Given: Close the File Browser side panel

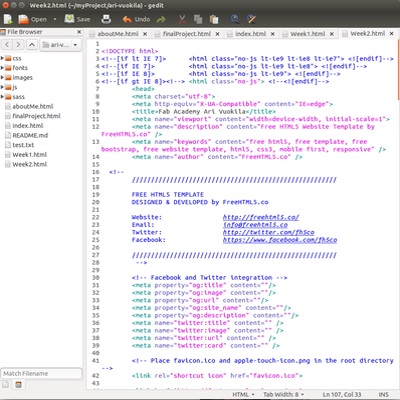Looking at the screenshot, I should [79, 32].
